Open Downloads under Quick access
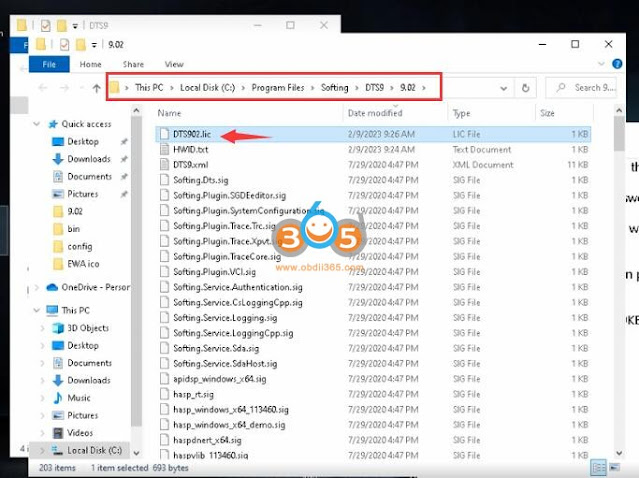The height and width of the screenshot is (478, 639). (89, 159)
